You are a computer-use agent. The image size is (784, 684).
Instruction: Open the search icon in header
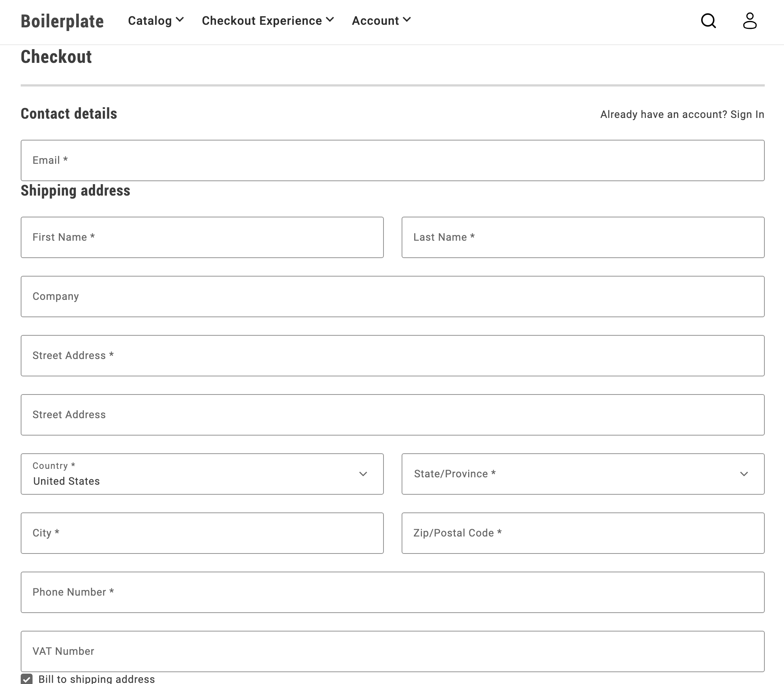(x=709, y=21)
